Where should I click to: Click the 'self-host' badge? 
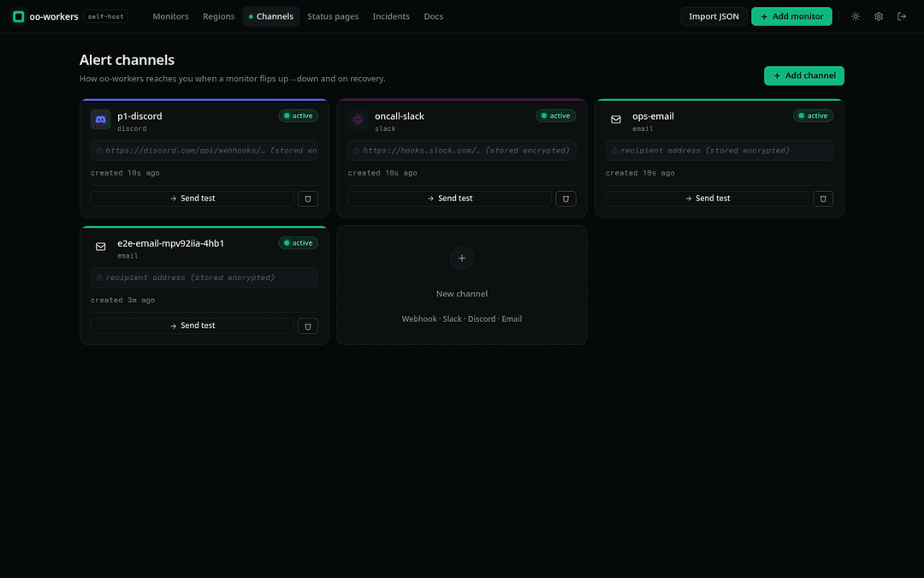tap(105, 16)
